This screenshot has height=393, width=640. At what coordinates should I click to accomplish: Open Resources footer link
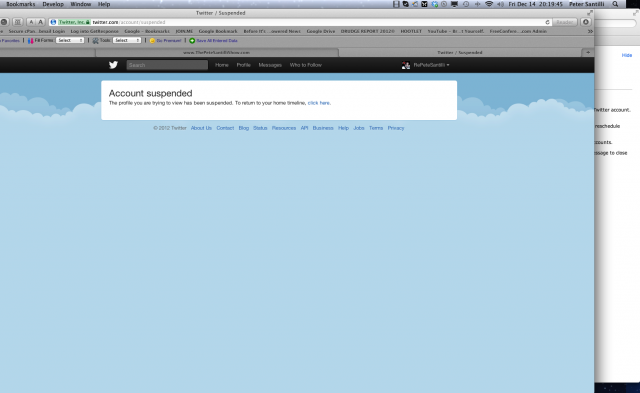coord(284,128)
